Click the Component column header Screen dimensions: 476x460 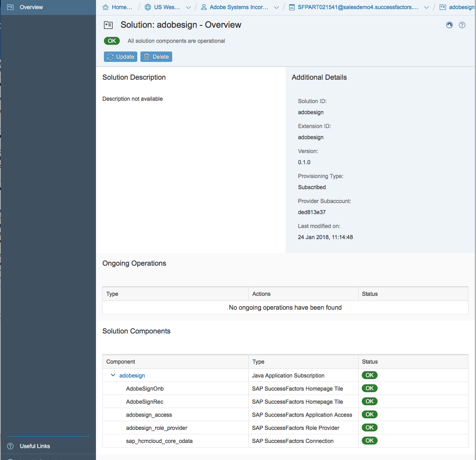[175, 362]
